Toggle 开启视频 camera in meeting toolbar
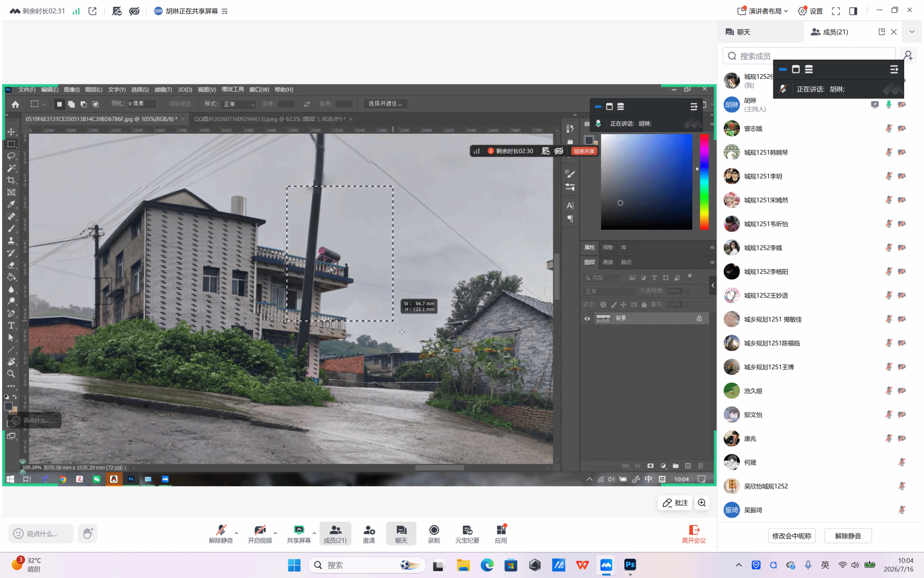The height and width of the screenshot is (578, 924). pyautogui.click(x=260, y=533)
